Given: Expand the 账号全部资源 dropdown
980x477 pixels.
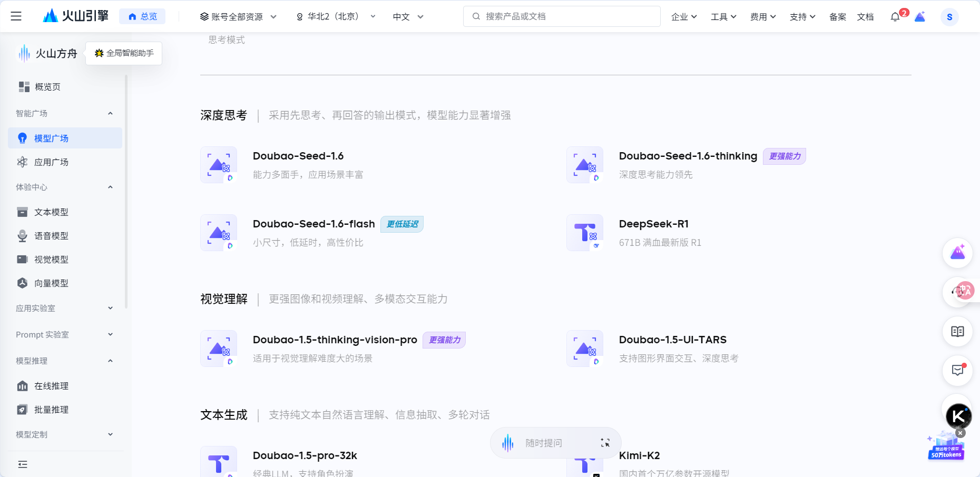Looking at the screenshot, I should click(238, 16).
